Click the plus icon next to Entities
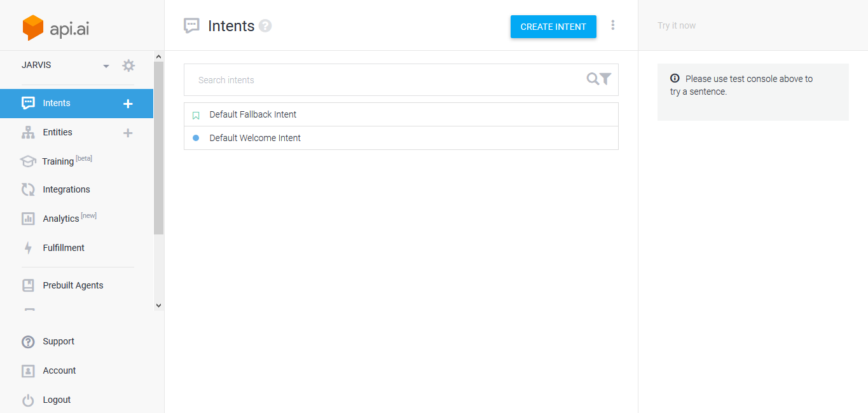Viewport: 868px width, 413px height. (128, 133)
